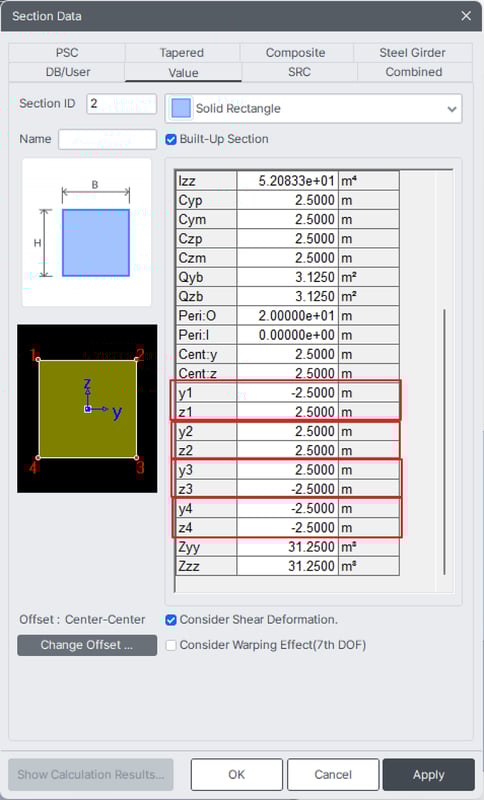Screen dimensions: 484x800
Task: Select the Czp value cell
Action: coord(288,239)
